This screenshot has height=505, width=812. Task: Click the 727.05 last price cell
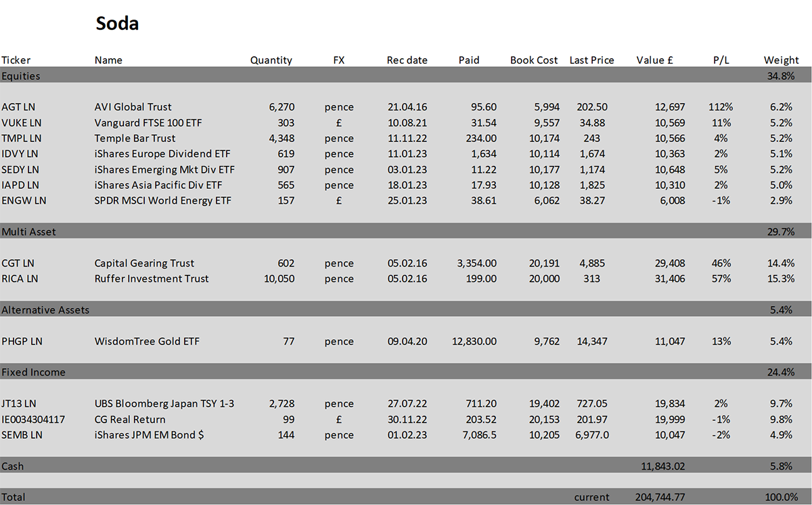click(x=592, y=404)
